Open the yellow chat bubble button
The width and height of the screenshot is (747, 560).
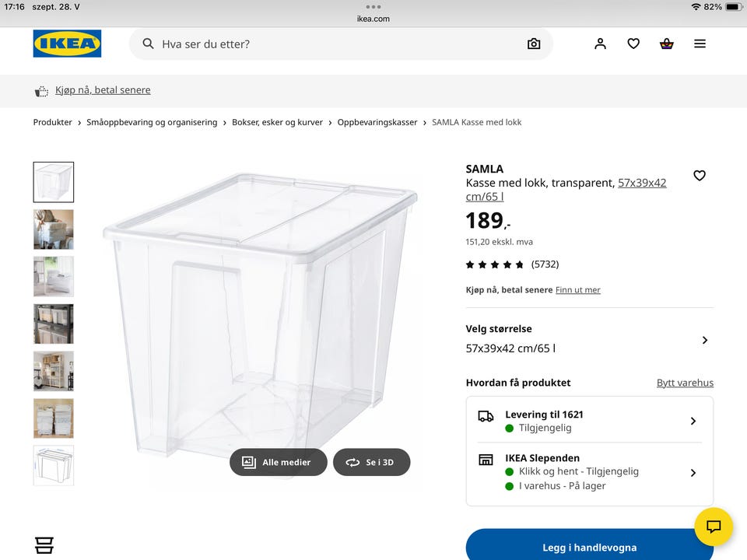click(x=714, y=527)
